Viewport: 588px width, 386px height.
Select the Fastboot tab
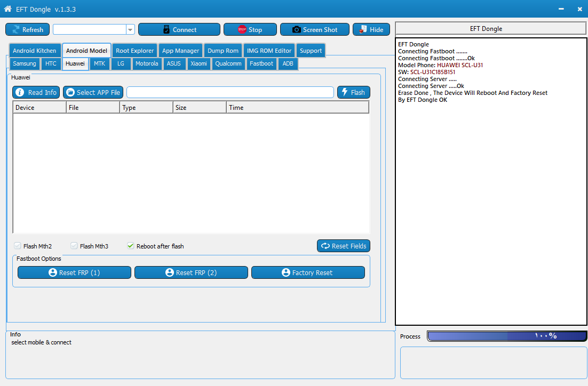pos(261,63)
